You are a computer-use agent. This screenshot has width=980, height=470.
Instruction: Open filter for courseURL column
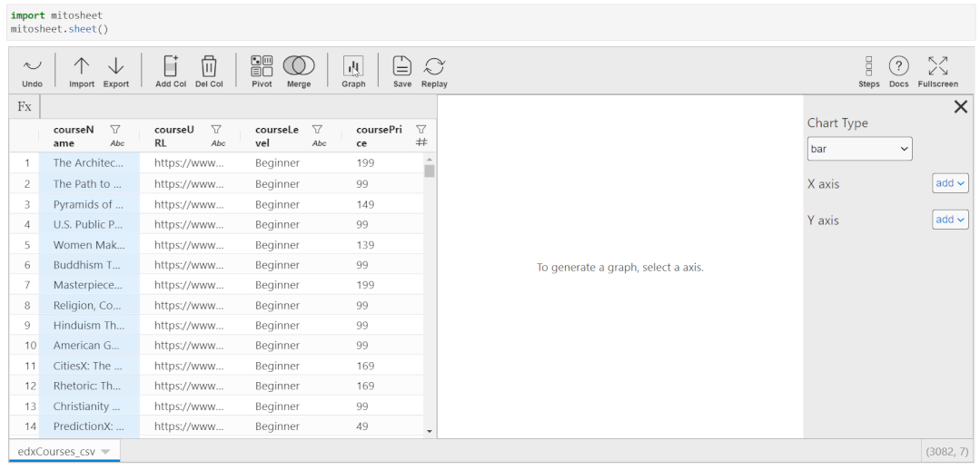point(216,129)
